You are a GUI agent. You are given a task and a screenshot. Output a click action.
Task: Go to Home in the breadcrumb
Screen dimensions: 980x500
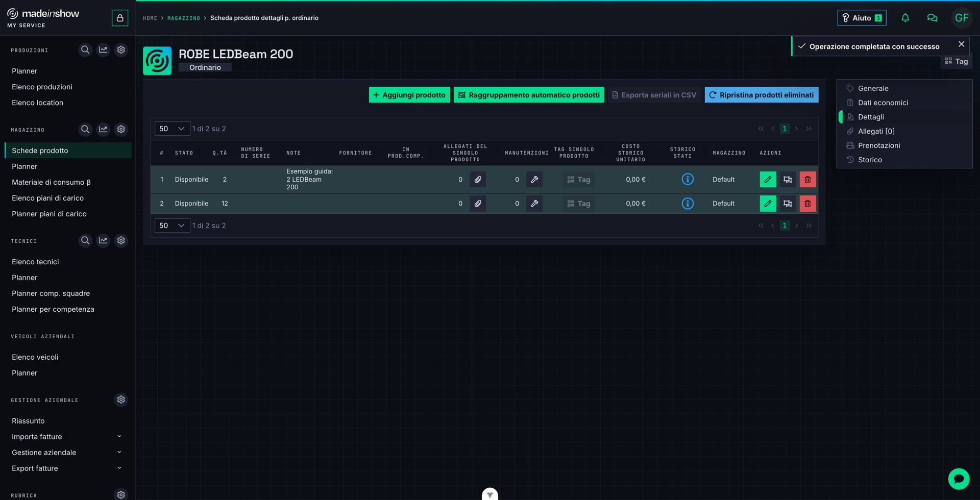point(150,18)
